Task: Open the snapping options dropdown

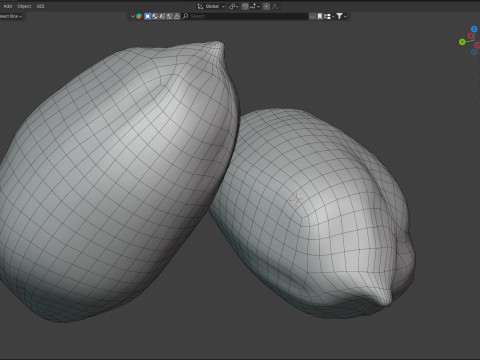Action: [x=255, y=6]
